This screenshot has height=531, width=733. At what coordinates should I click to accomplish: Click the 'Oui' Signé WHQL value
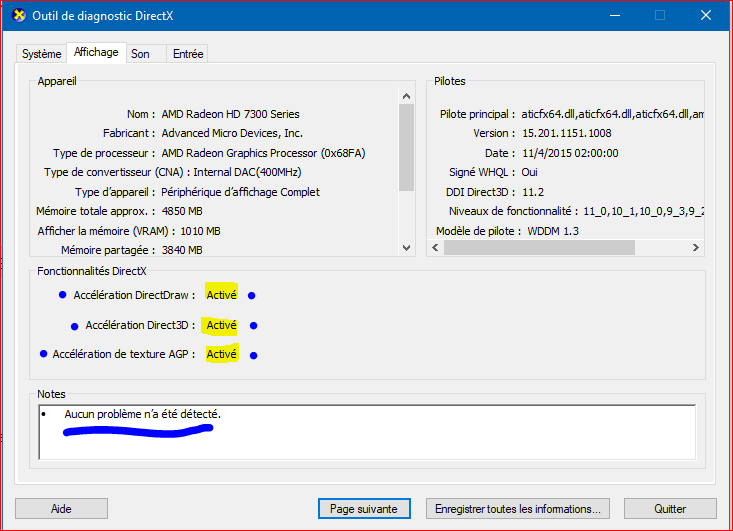pos(530,172)
